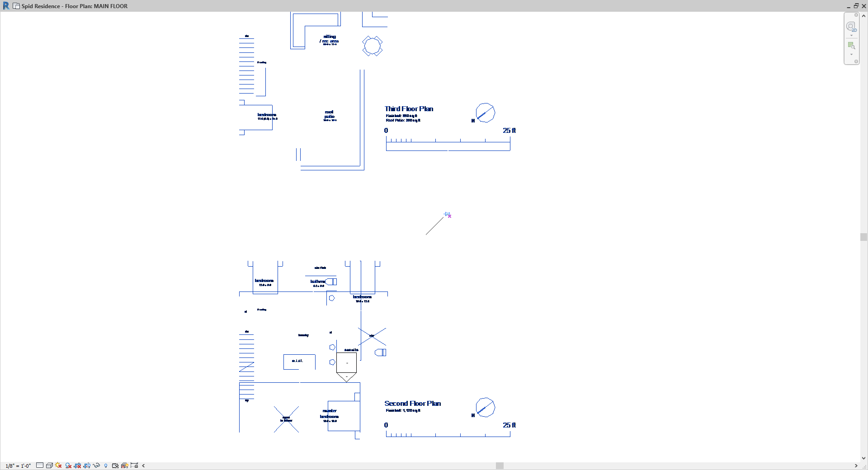Launch the 2D SteeringWheel on the navigation bar
The image size is (868, 470).
(x=851, y=26)
